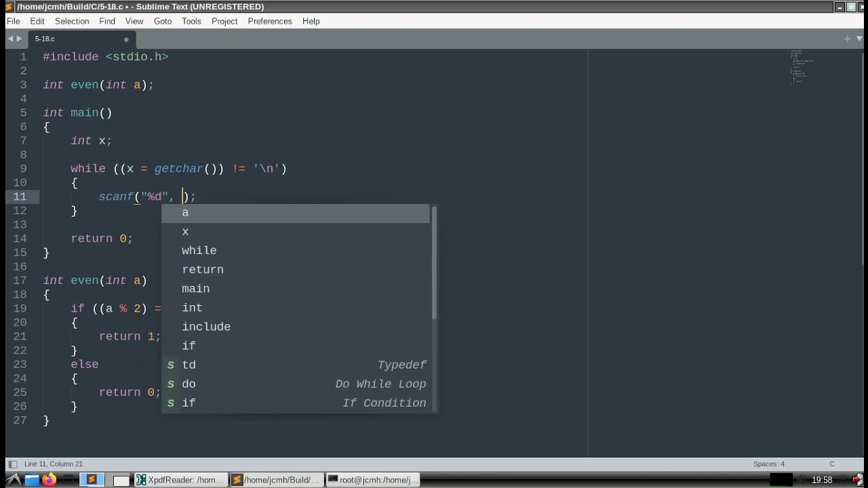The height and width of the screenshot is (488, 868).
Task: Change syntax via the C label
Action: pos(832,464)
